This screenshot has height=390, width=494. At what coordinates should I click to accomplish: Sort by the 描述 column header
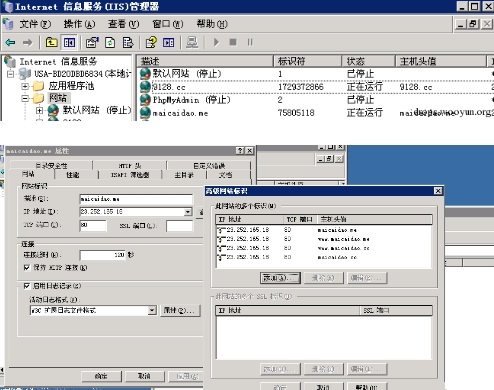click(x=205, y=61)
